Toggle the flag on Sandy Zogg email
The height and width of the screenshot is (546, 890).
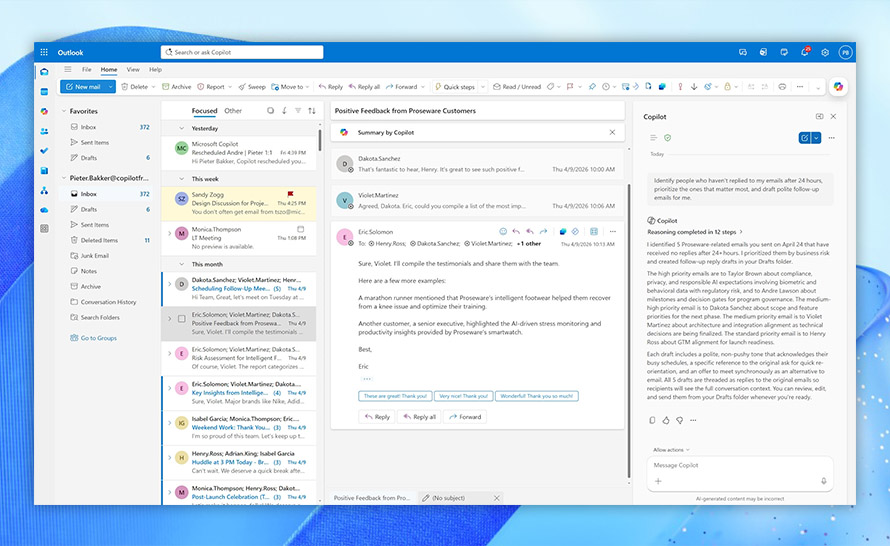[x=291, y=193]
